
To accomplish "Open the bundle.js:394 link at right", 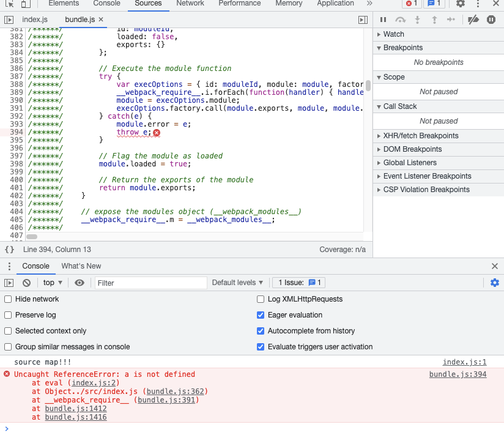I will point(458,374).
